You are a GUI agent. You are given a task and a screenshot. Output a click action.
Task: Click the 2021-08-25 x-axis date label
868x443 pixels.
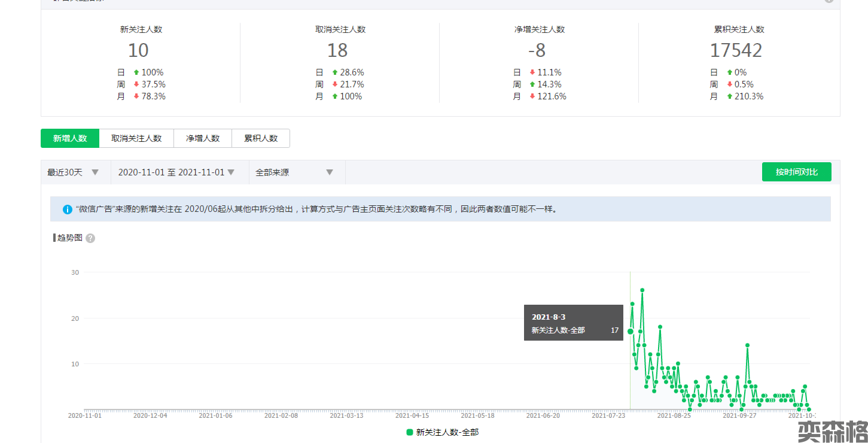point(674,415)
